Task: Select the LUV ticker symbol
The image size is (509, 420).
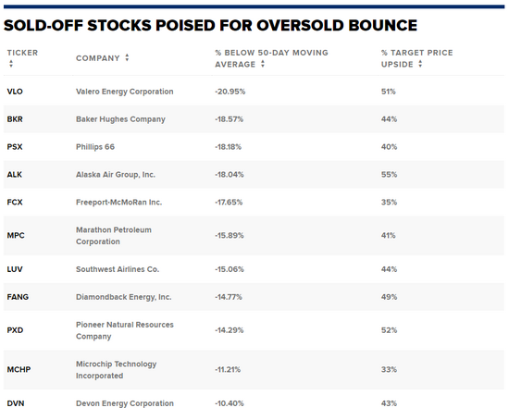Action: [15, 269]
